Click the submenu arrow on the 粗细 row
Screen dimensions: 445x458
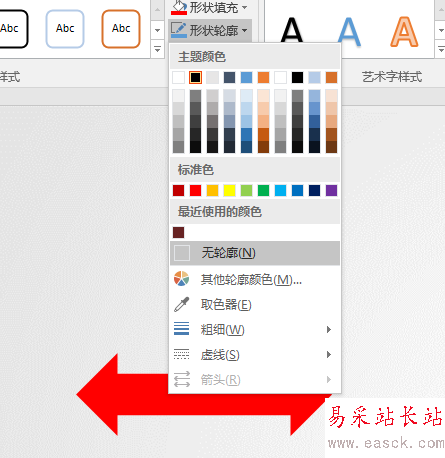click(x=329, y=330)
